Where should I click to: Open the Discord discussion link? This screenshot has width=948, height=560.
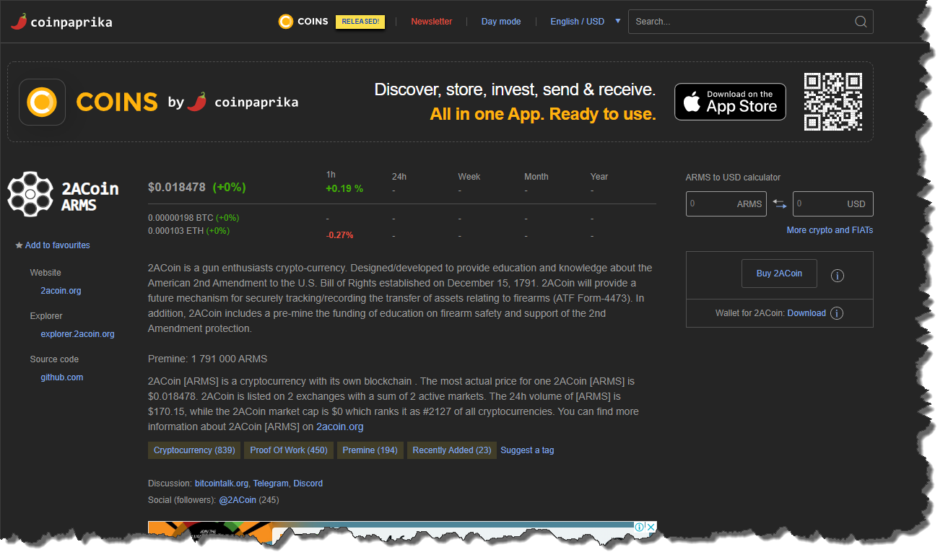pyautogui.click(x=308, y=484)
